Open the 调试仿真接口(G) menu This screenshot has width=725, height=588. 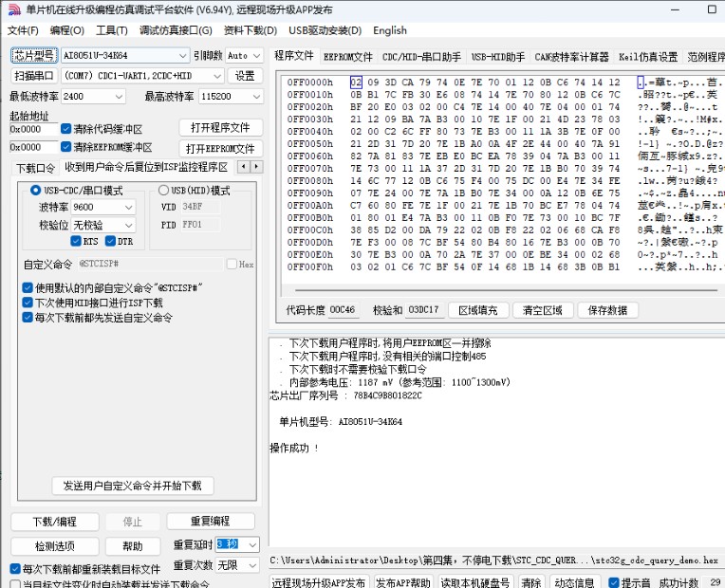[176, 30]
